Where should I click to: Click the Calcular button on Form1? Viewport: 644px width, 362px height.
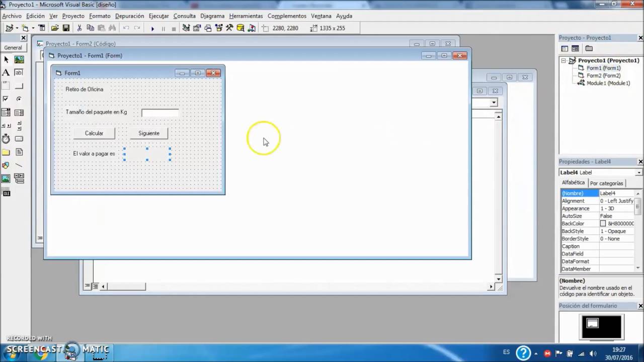(x=94, y=133)
